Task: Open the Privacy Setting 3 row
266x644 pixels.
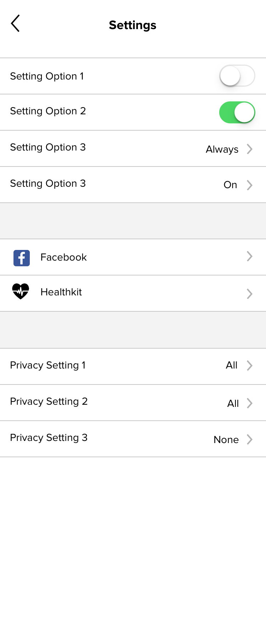Action: pos(133,439)
